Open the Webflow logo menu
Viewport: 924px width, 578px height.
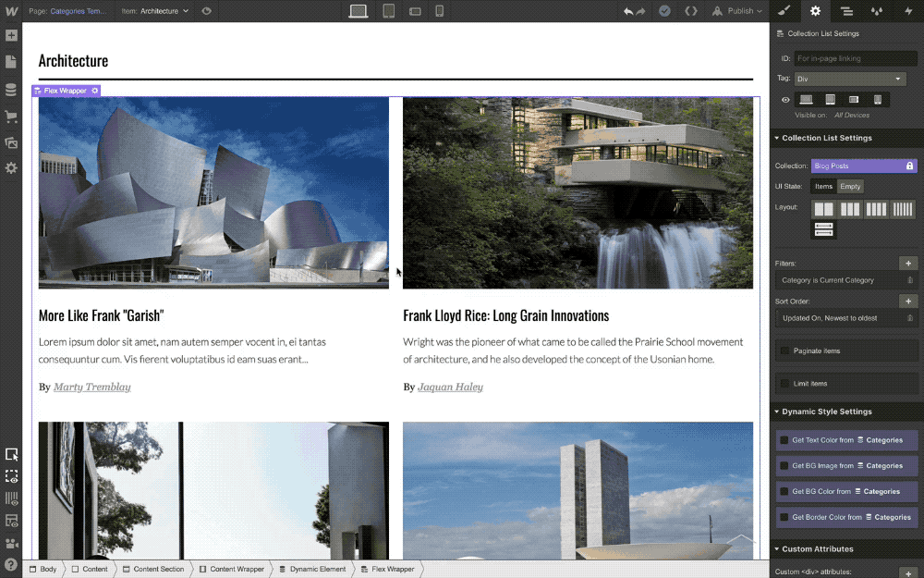[x=11, y=10]
